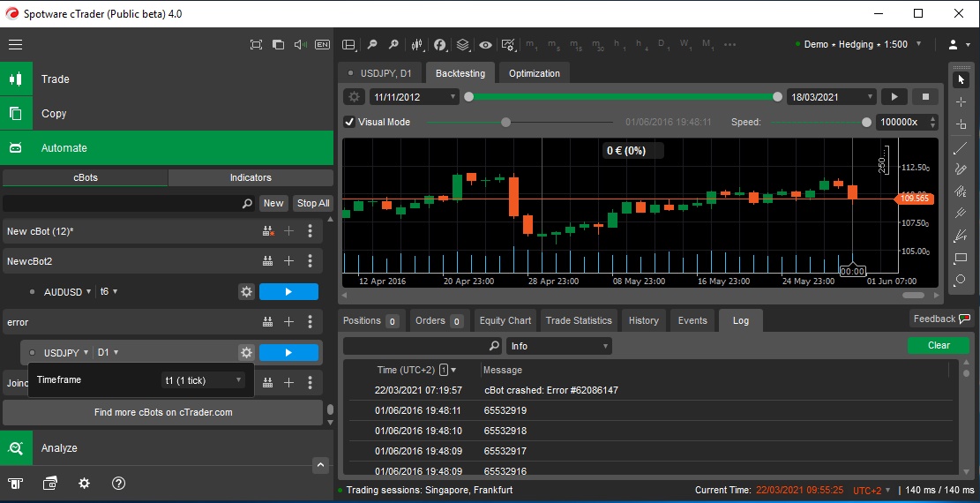The width and height of the screenshot is (980, 503).
Task: Open the Copy section
Action: (x=167, y=113)
